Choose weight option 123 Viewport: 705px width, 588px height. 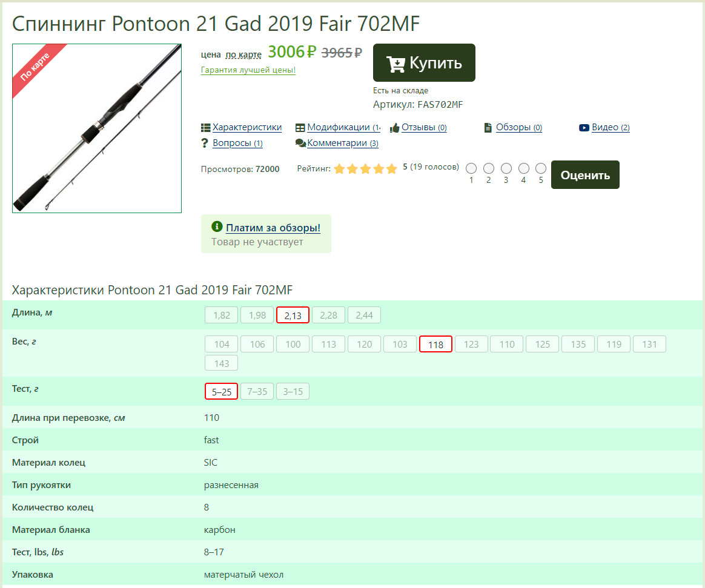coord(471,345)
